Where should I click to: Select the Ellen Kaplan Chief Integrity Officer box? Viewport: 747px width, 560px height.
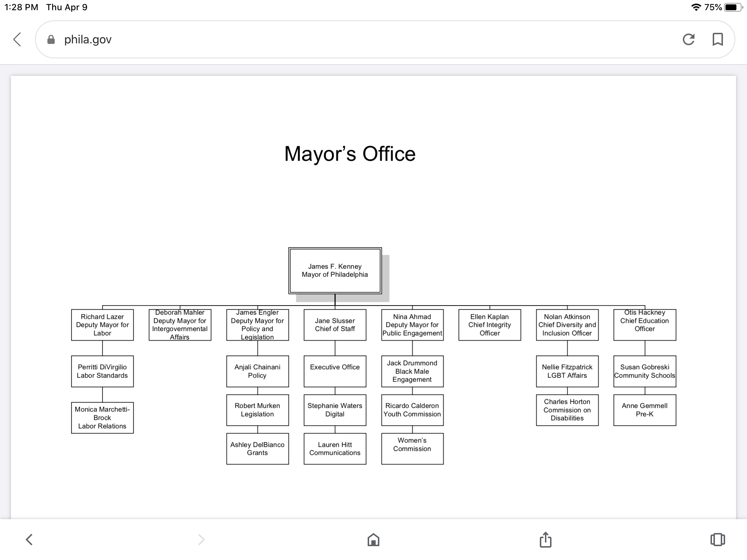[x=489, y=325]
